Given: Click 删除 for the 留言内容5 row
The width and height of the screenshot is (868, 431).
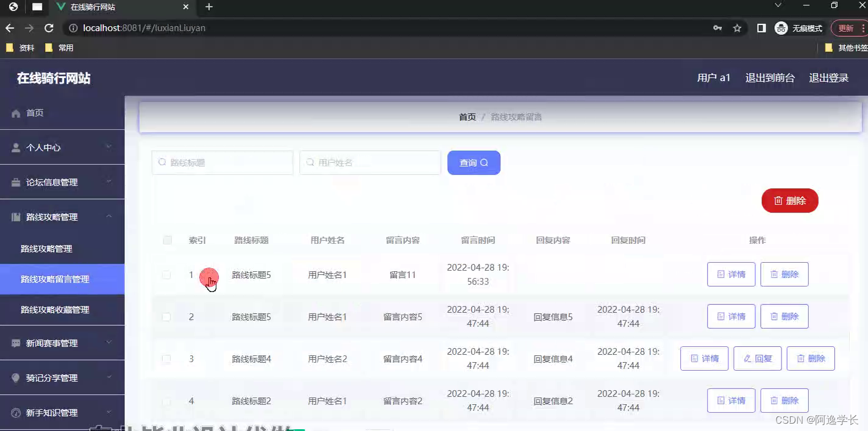Looking at the screenshot, I should 784,316.
